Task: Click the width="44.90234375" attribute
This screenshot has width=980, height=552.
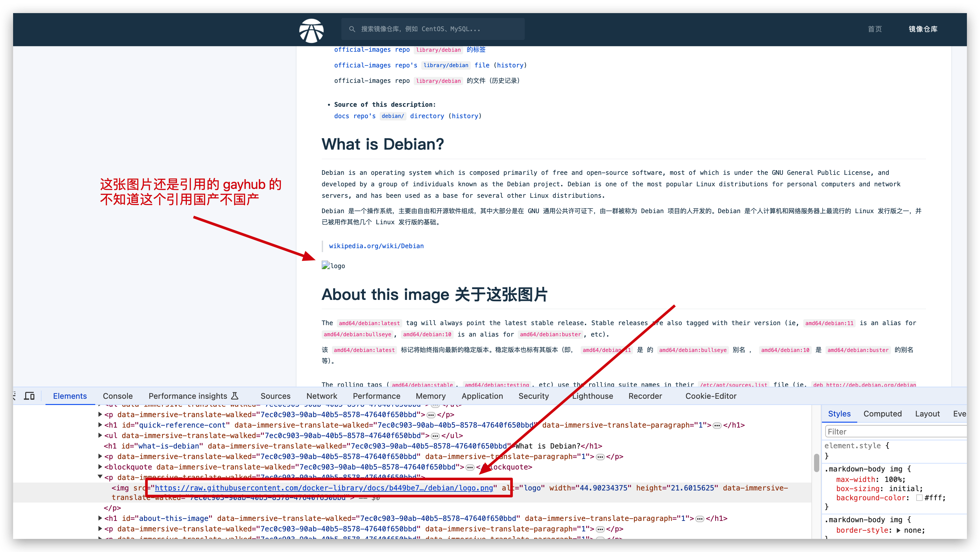Action: point(590,488)
